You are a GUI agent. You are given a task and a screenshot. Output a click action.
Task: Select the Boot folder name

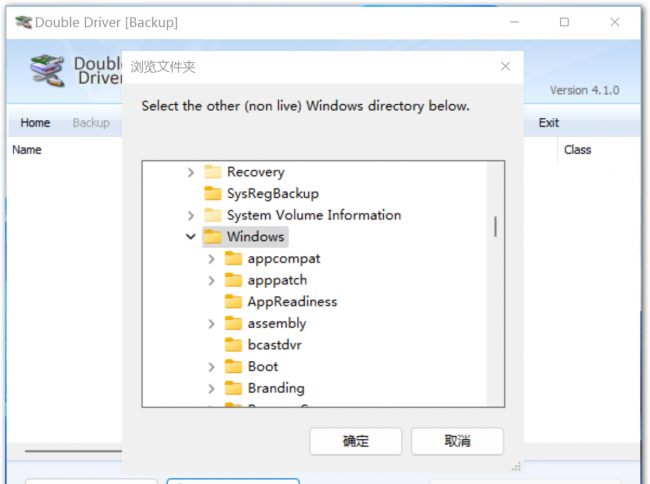pos(263,366)
